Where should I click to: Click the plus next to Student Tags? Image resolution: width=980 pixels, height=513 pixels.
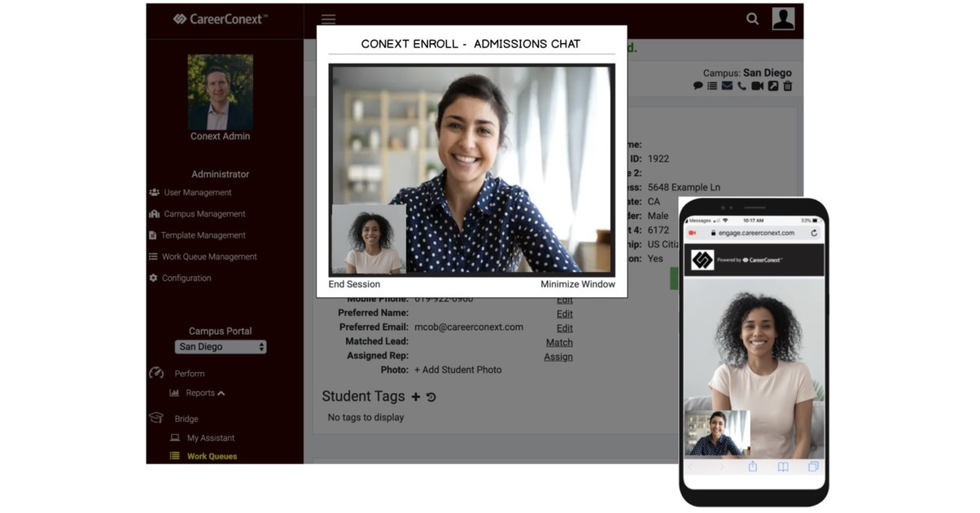pos(415,397)
